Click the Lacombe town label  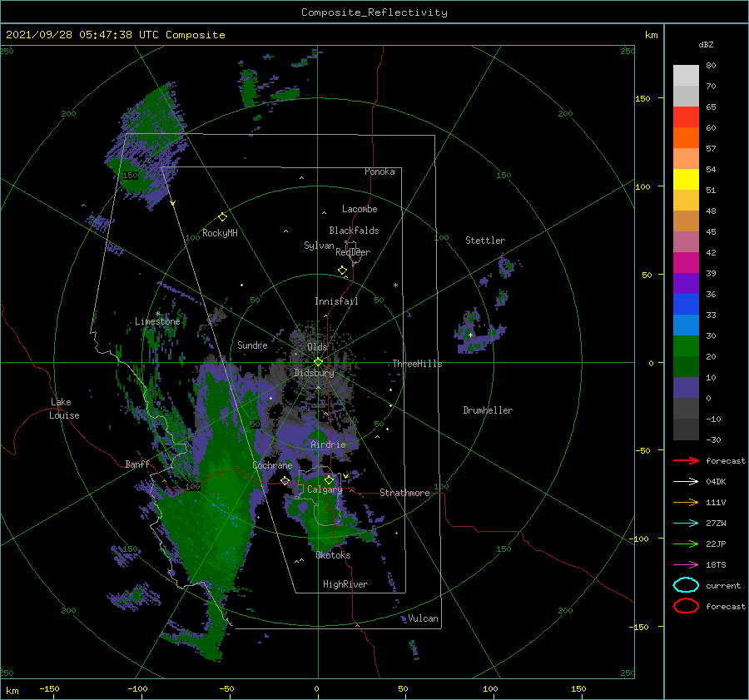pyautogui.click(x=360, y=209)
